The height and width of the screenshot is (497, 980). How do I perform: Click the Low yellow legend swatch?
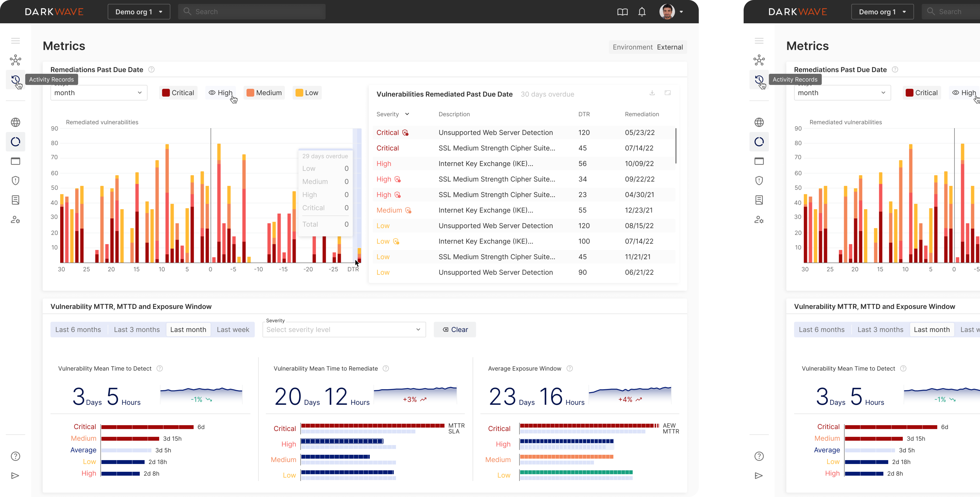[x=299, y=93]
